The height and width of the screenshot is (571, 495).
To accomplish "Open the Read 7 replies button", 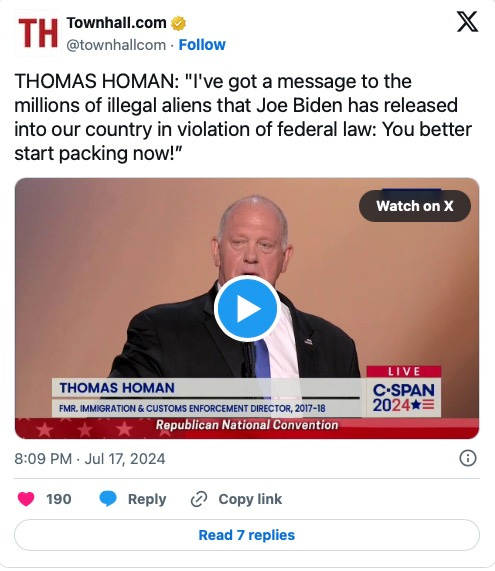I will pyautogui.click(x=247, y=535).
